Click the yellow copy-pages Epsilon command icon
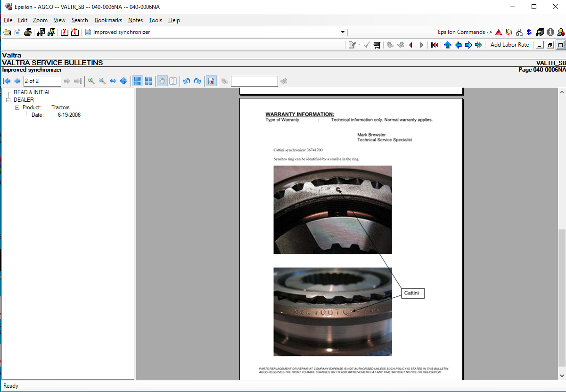This screenshot has height=392, width=566. pos(509,32)
